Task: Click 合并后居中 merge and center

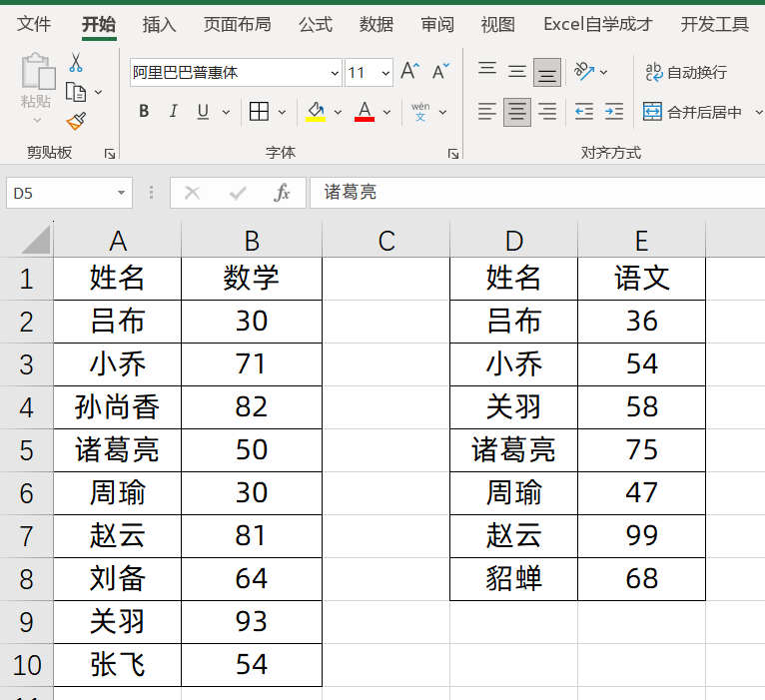Action: 692,112
